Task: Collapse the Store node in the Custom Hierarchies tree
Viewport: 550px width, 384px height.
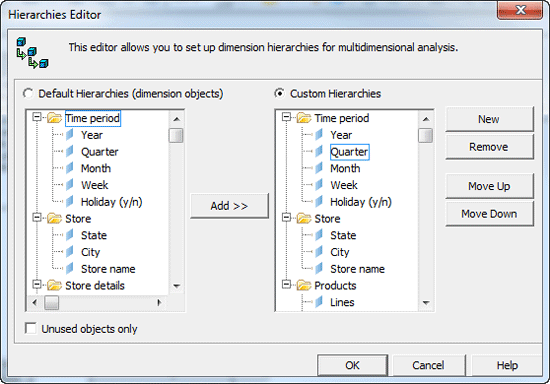Action: click(286, 218)
